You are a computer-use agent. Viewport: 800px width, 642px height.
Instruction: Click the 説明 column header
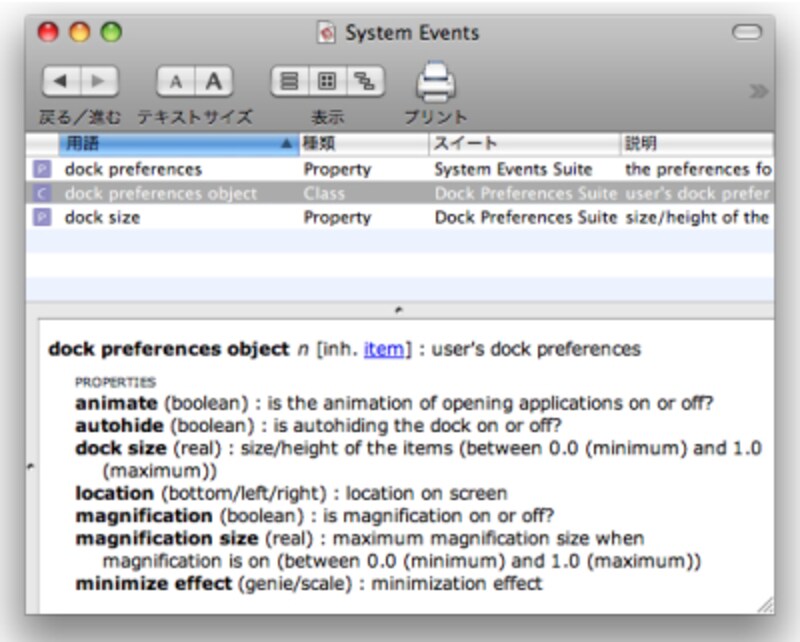(x=696, y=144)
